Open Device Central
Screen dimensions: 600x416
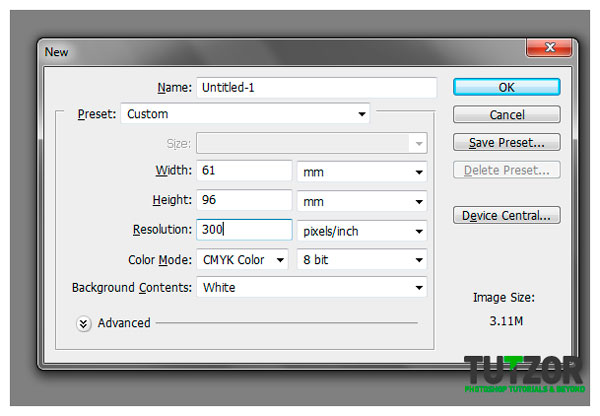pos(506,215)
